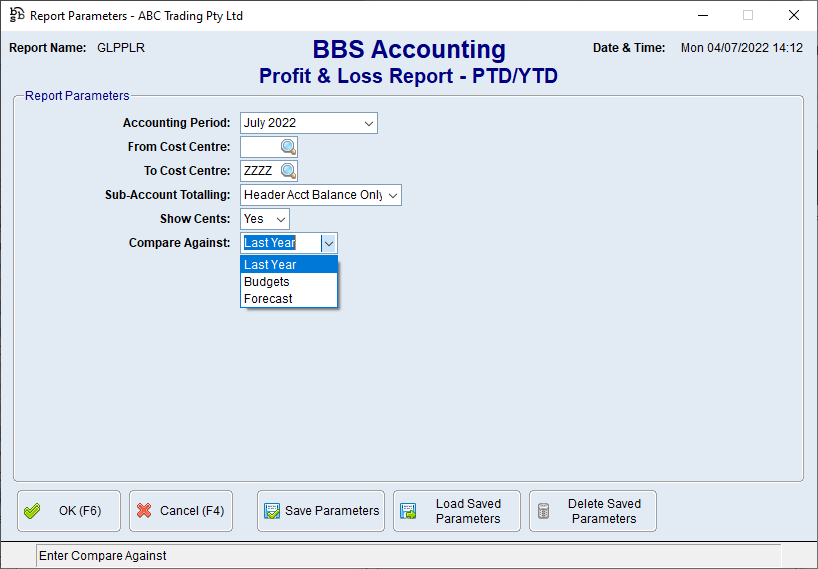Click inside the From Cost Centre field
Viewport: 818px width, 569px height.
pyautogui.click(x=259, y=147)
